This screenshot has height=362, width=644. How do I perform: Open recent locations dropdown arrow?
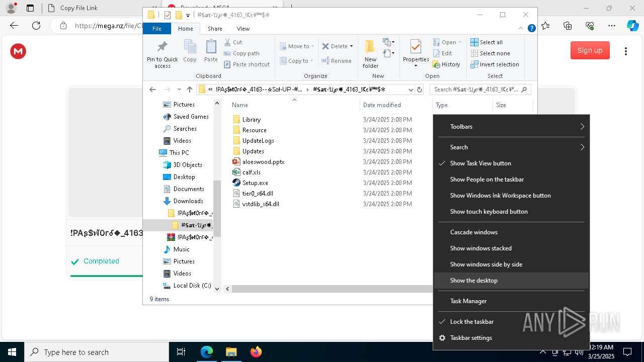179,89
